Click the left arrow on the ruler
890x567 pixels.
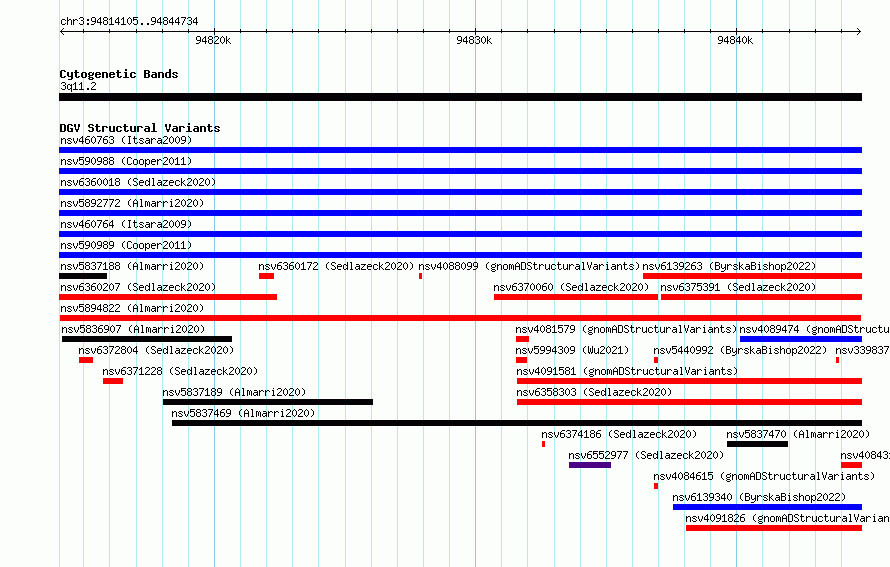point(62,32)
